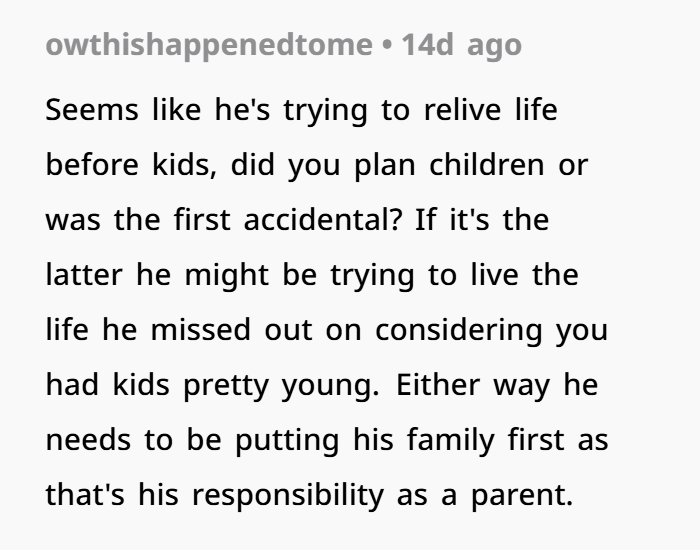Click the word 'Either' in the comment
This screenshot has width=700, height=550.
pos(438,385)
